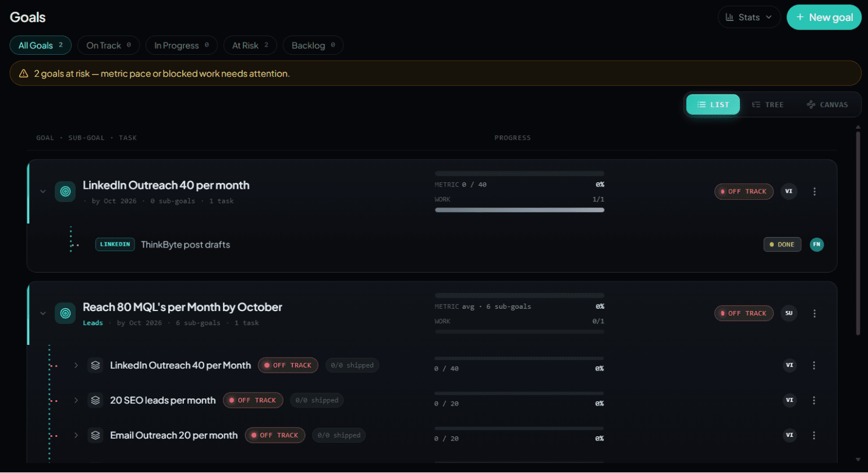Select the In Progress filter tab
Viewport: 868px width, 473px height.
coord(182,45)
